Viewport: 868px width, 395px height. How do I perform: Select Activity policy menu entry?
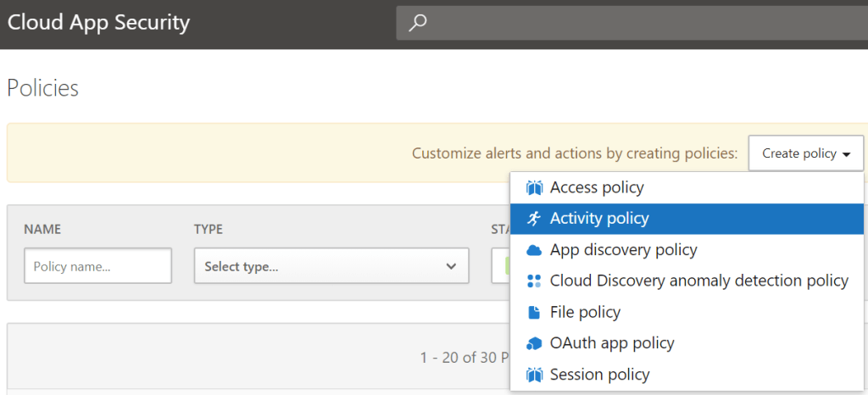click(599, 219)
